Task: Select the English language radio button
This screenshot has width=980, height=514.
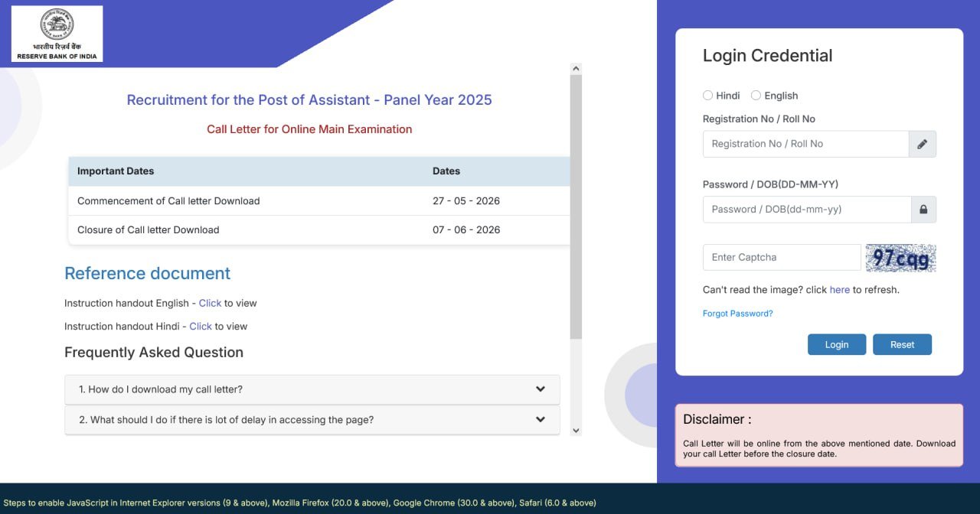Action: point(756,96)
